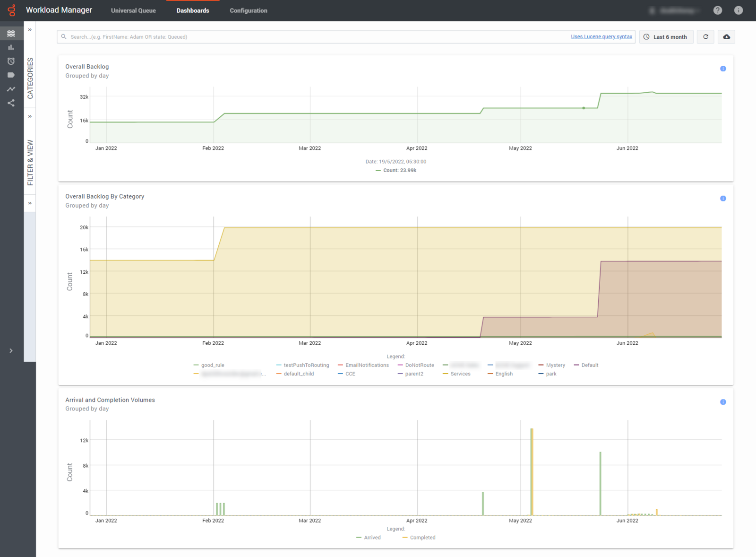Toggle the Completed legend series

click(x=419, y=538)
